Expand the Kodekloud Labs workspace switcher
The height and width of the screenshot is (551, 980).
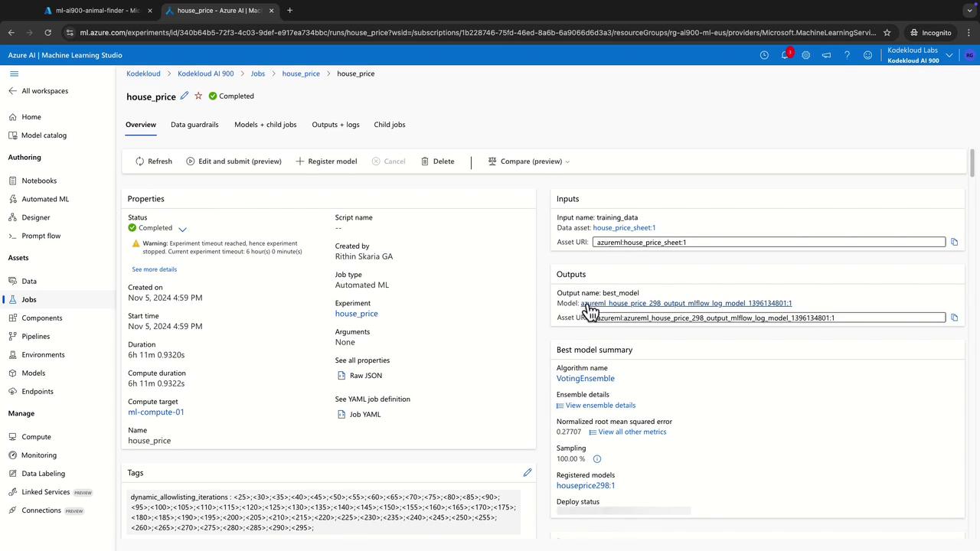(949, 55)
